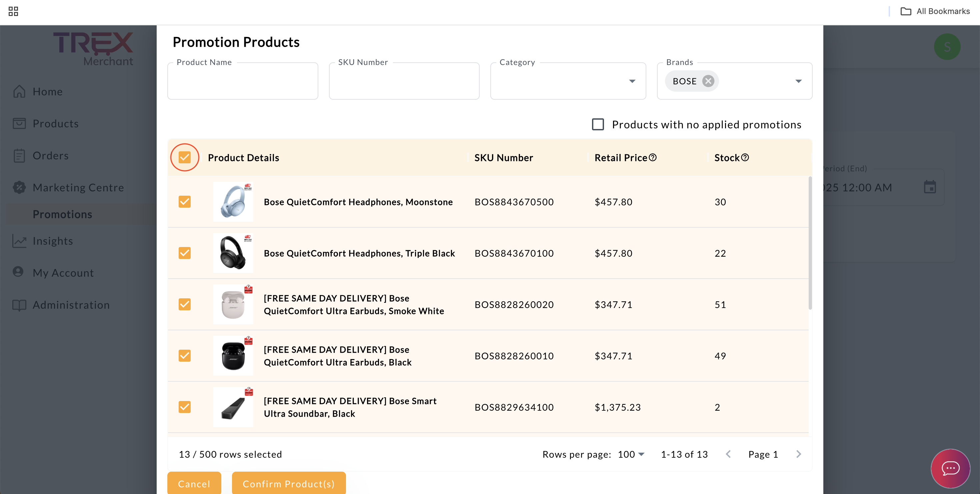Click the Smart Ultra Soundbar thumbnail
The height and width of the screenshot is (494, 980).
(233, 407)
